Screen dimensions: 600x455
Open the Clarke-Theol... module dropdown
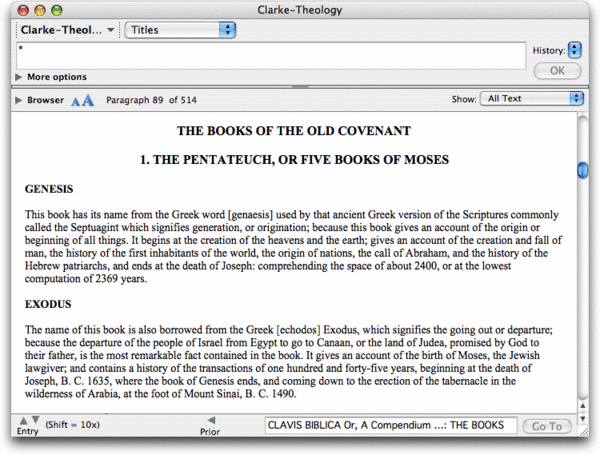(67, 30)
